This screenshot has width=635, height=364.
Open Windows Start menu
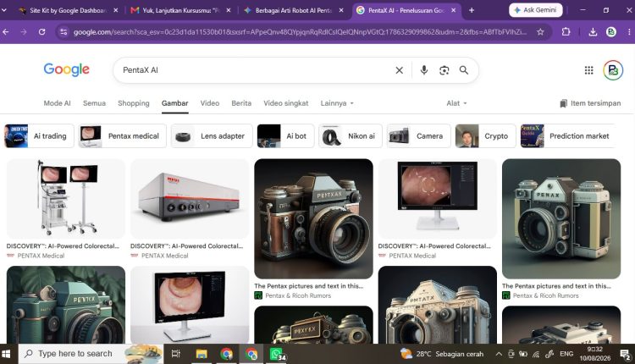pos(6,354)
